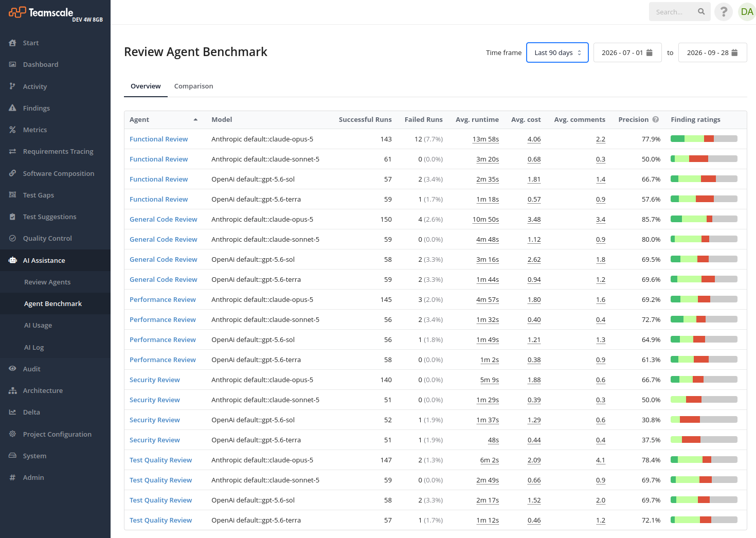756x538 pixels.
Task: Open Security Review link for claude-sonnet-5
Action: (x=154, y=400)
